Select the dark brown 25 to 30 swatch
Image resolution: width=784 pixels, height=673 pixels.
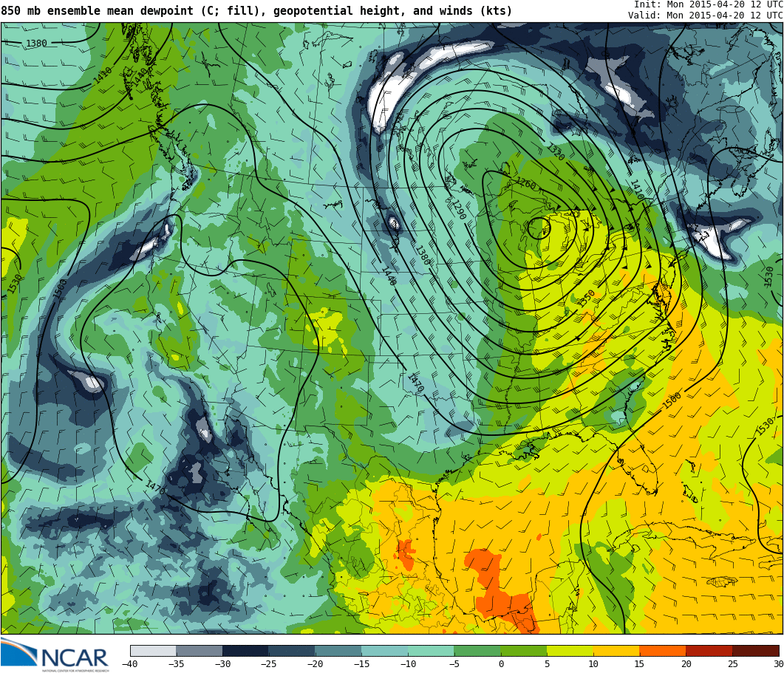[755, 651]
